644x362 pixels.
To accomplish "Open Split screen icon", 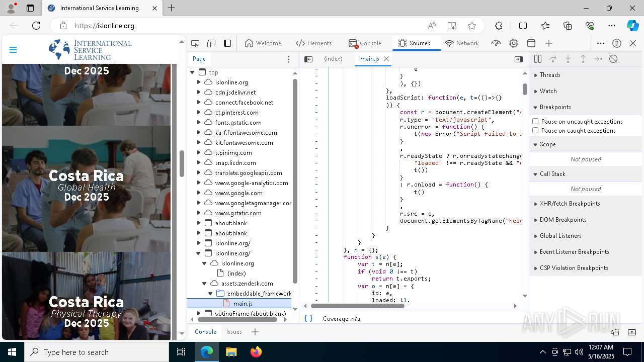I will [x=523, y=26].
